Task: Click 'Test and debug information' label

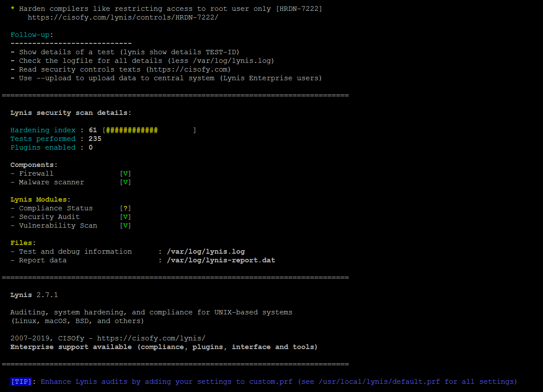Action: [x=75, y=252]
